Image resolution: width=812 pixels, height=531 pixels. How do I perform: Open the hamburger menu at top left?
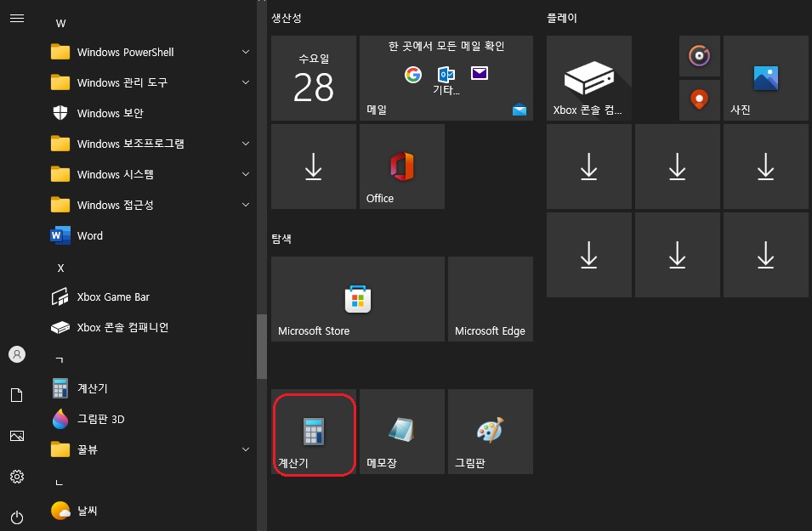coord(17,19)
